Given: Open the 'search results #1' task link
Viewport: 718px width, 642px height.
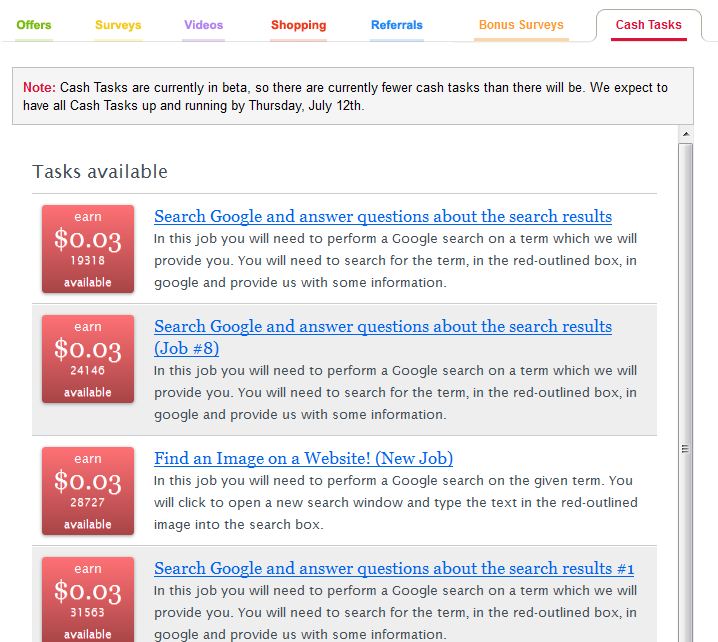Looking at the screenshot, I should [394, 568].
